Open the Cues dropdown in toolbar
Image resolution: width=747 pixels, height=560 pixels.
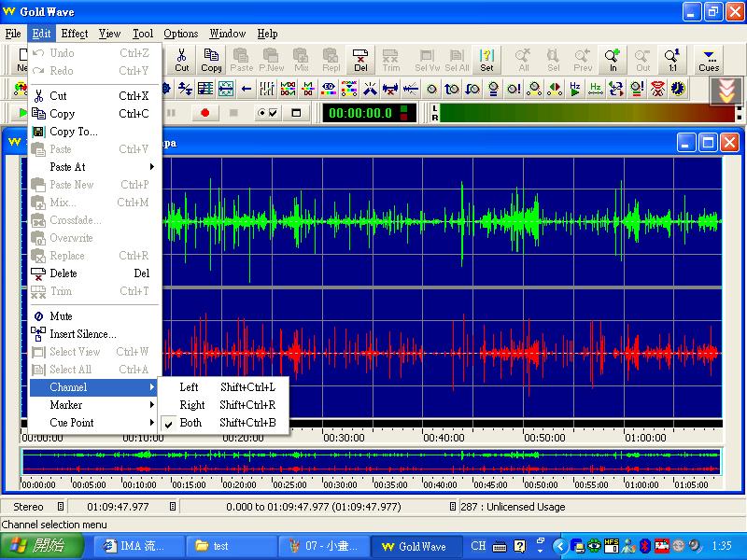(709, 60)
